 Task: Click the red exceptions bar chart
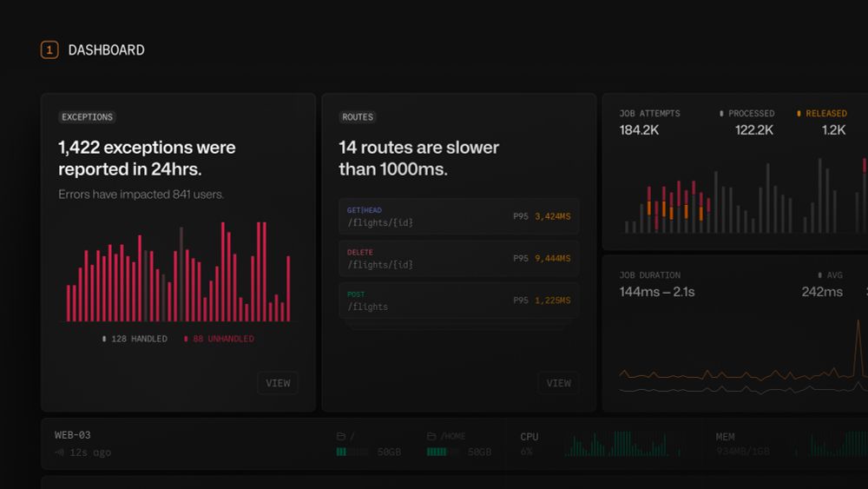click(x=178, y=271)
